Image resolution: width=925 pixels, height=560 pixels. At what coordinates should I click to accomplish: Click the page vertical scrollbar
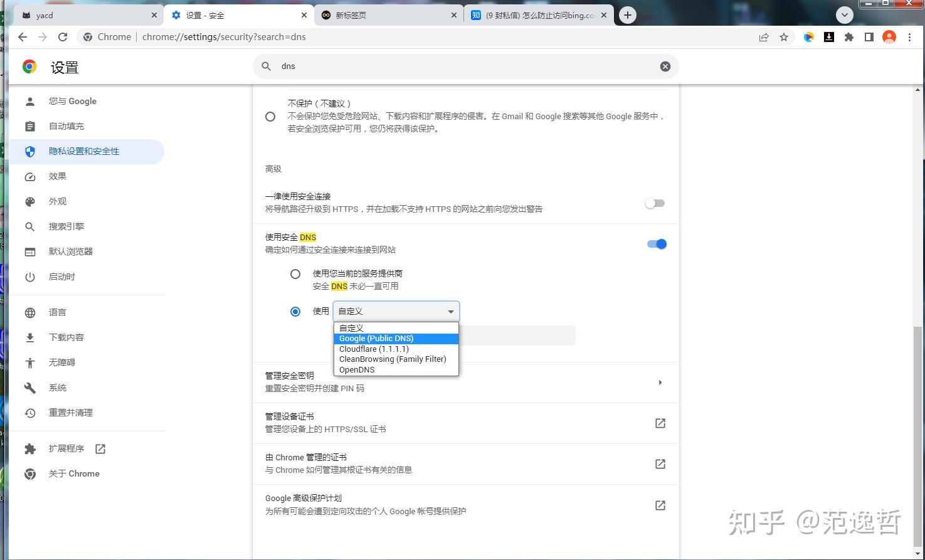(x=919, y=435)
